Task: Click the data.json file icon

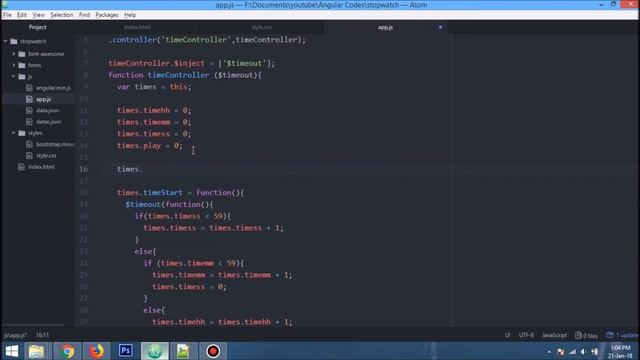Action: [29, 110]
